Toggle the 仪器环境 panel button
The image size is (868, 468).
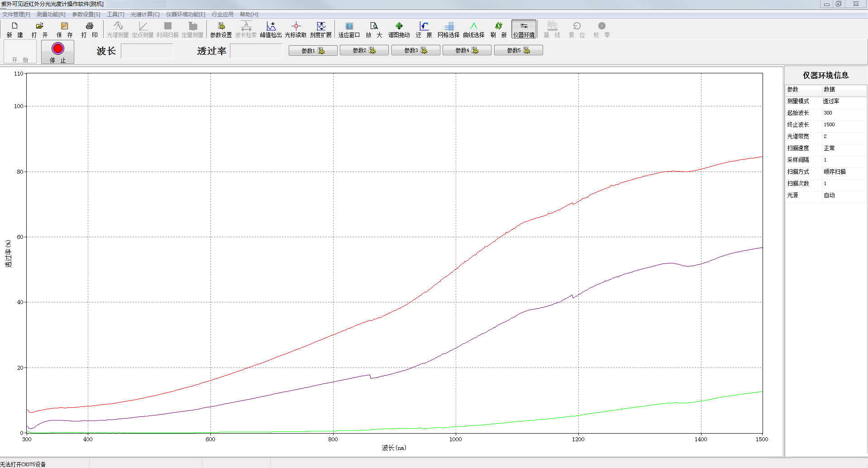(524, 29)
